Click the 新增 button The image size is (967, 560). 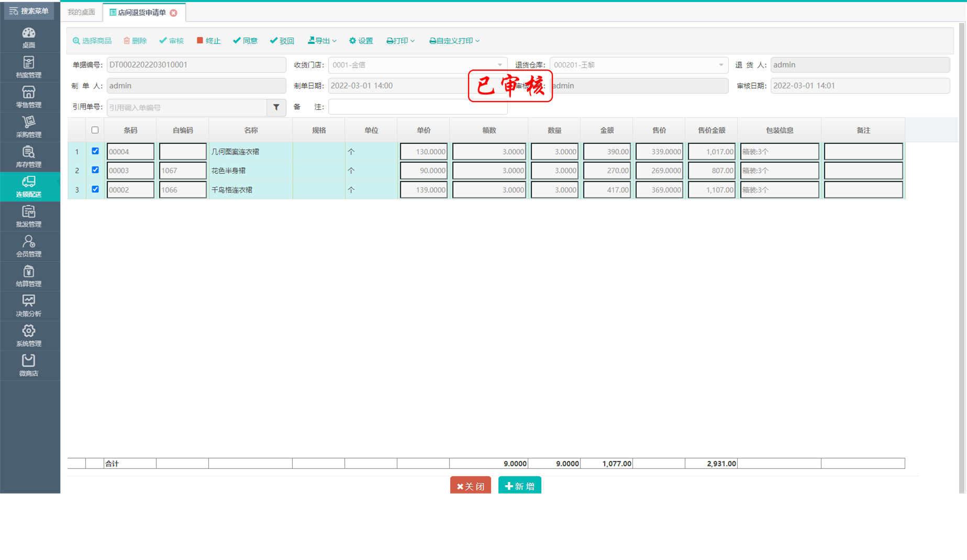[x=520, y=486]
